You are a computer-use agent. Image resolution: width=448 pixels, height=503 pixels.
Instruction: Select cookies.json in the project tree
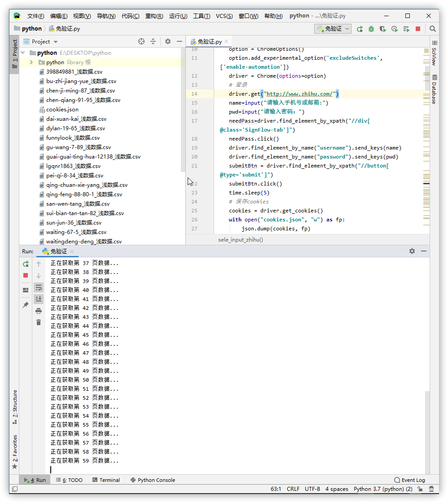coord(62,110)
